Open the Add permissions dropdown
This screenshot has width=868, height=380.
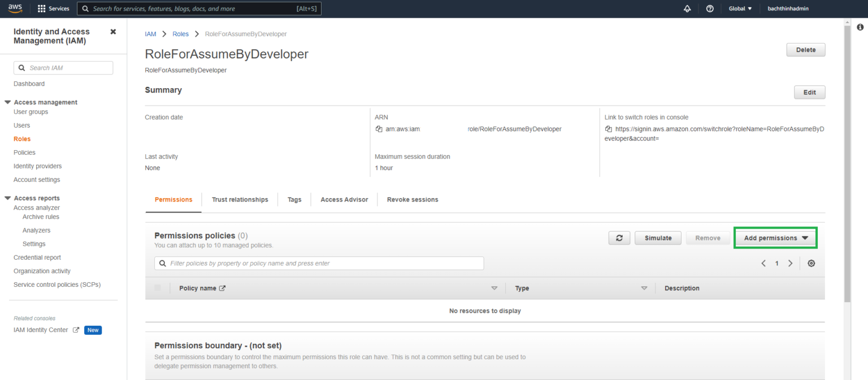coord(775,238)
